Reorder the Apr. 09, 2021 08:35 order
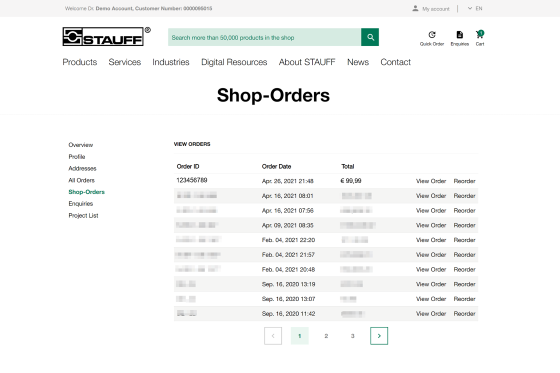The width and height of the screenshot is (560, 373). 464,225
